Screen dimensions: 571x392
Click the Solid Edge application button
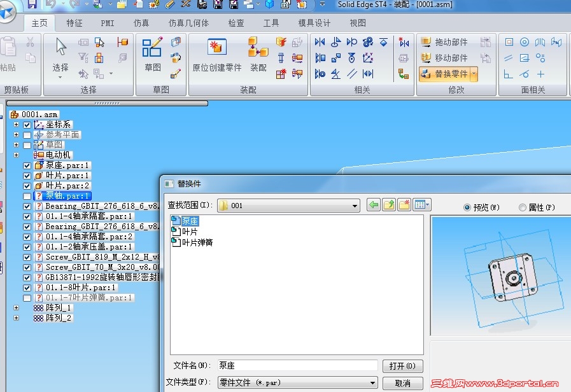pos(6,11)
